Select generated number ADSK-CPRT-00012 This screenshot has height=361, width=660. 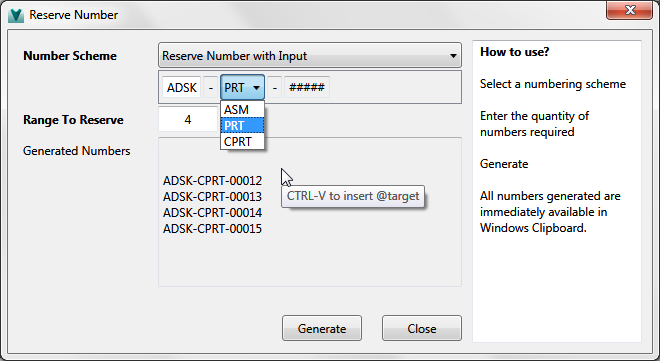(213, 180)
